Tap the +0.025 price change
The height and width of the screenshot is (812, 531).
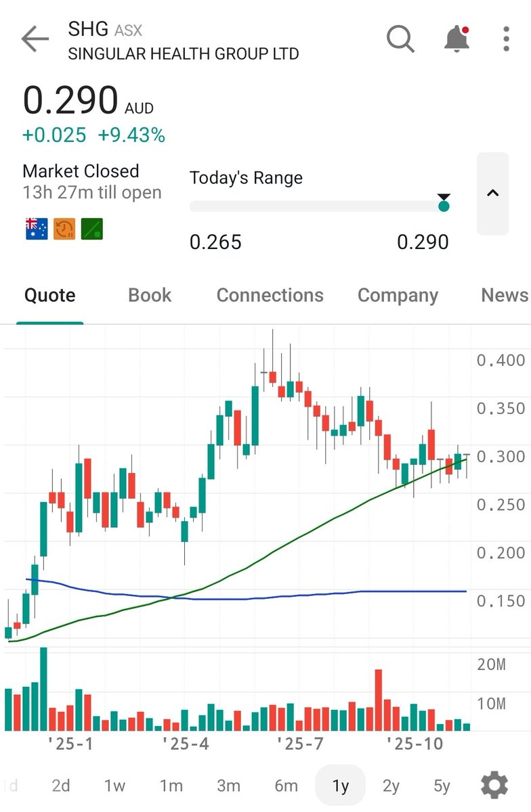click(54, 135)
